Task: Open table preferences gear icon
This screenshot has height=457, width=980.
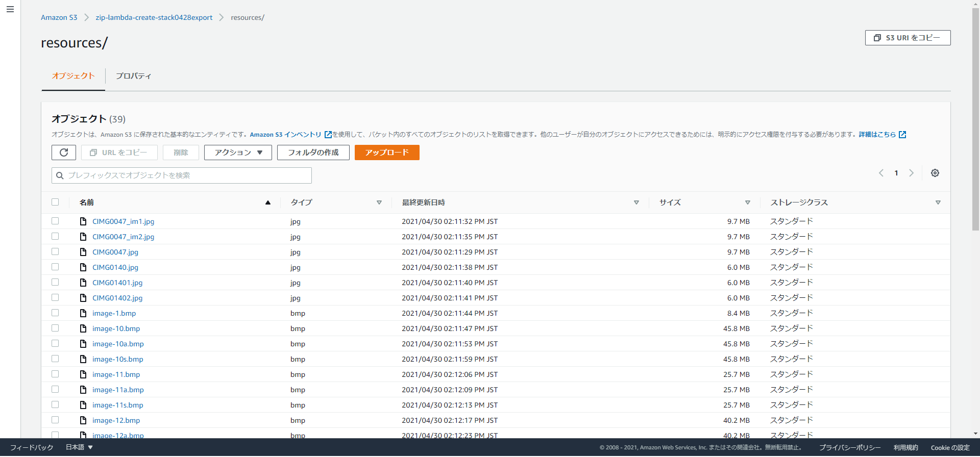Action: click(935, 173)
